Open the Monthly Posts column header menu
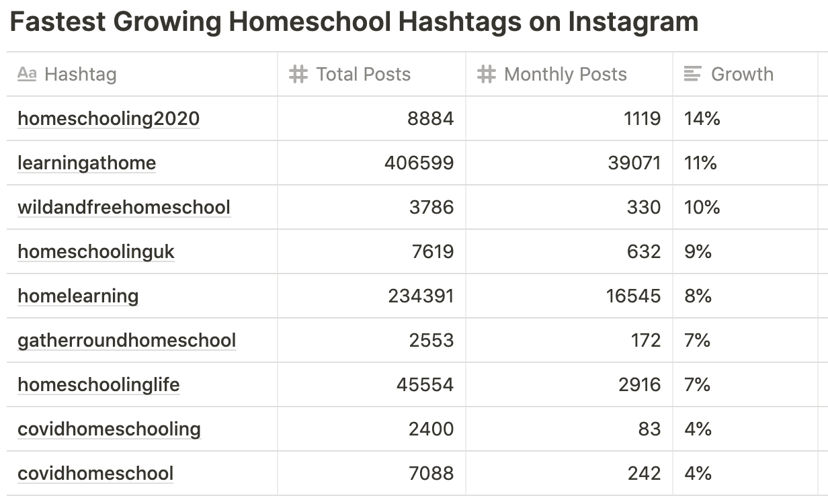The height and width of the screenshot is (504, 828). coord(569,74)
